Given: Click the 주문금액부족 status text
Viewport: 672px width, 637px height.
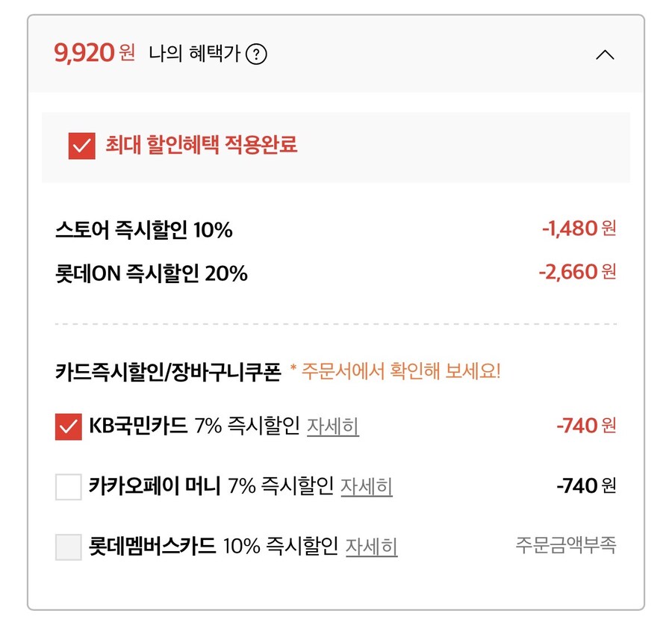Looking at the screenshot, I should tap(565, 545).
